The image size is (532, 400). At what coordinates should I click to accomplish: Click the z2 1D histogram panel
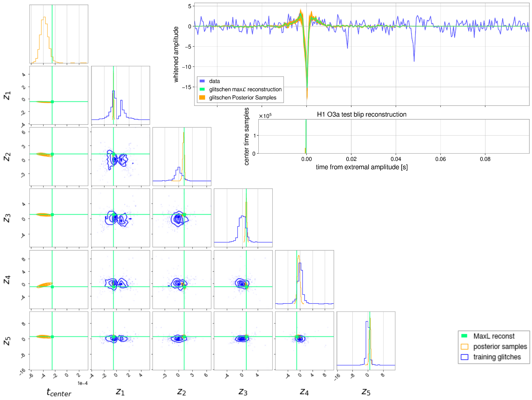182,157
